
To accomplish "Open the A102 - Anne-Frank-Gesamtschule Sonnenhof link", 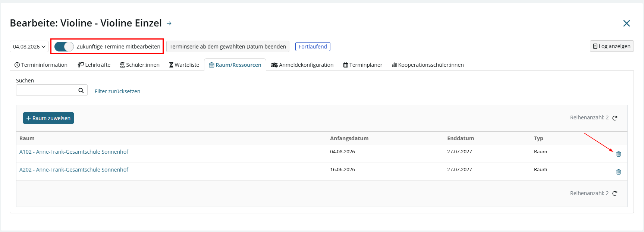I will (74, 152).
